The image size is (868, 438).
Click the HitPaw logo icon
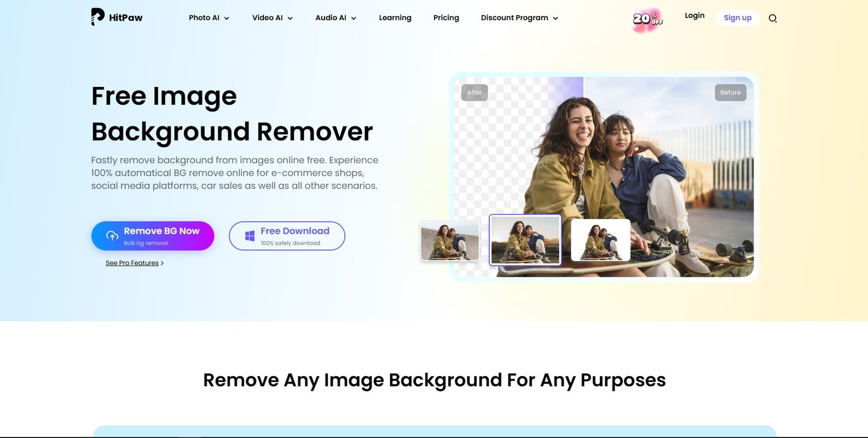[98, 17]
